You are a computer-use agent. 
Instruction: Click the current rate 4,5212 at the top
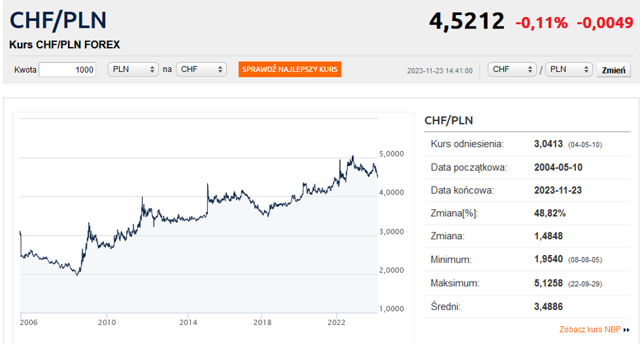(x=467, y=22)
